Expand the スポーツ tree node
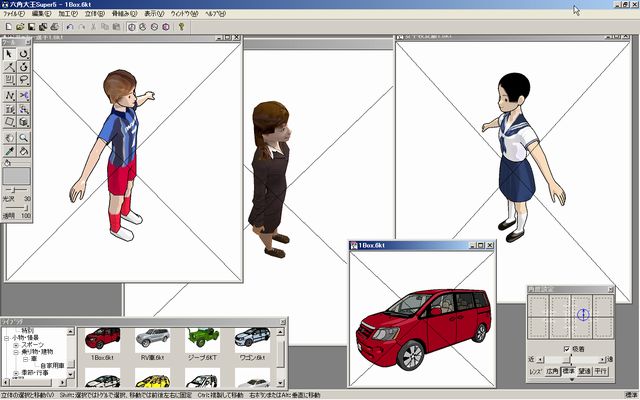The width and height of the screenshot is (640, 400). (14, 346)
